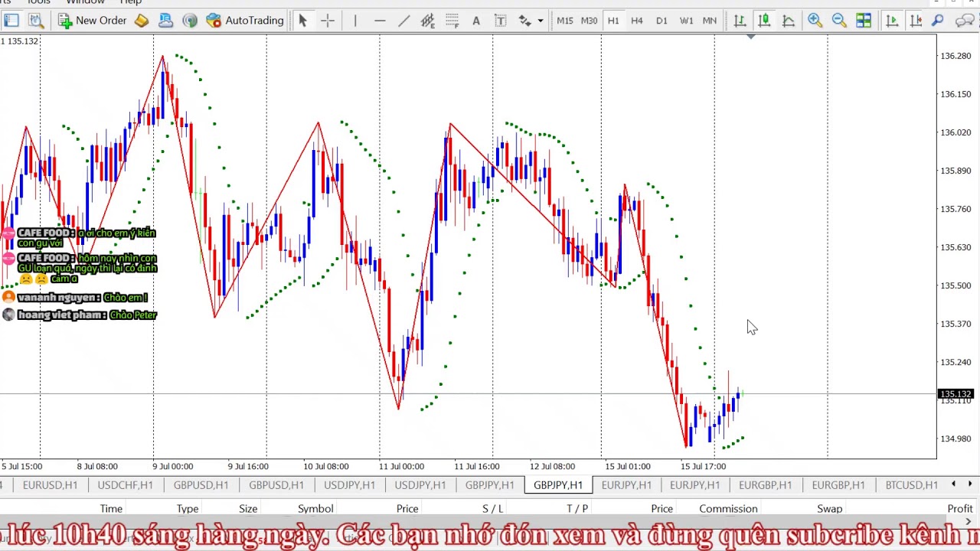Switch to the USDCHF,H1 chart tab
The height and width of the screenshot is (551, 980).
tap(125, 484)
